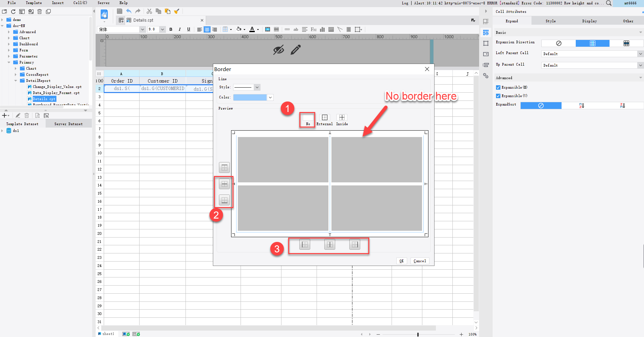Viewport: 644px width, 337px height.
Task: Open the Left Parent Cell dropdown
Action: 640,54
